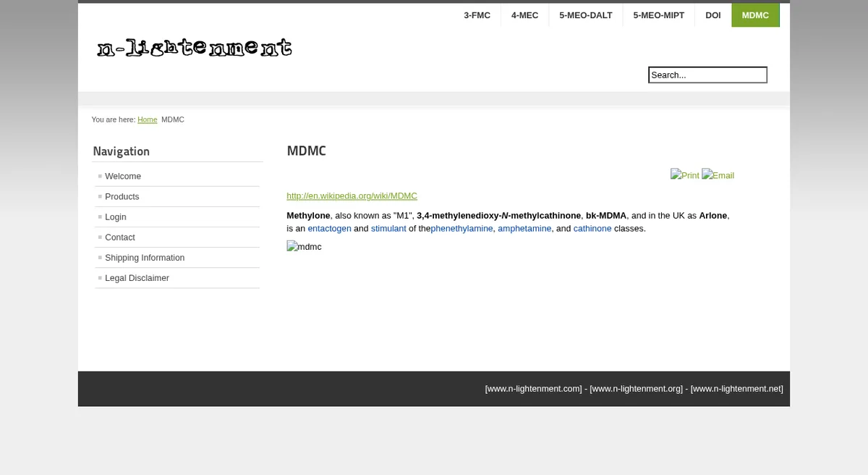
Task: Open Shipping Information in the sidebar
Action: (x=177, y=257)
